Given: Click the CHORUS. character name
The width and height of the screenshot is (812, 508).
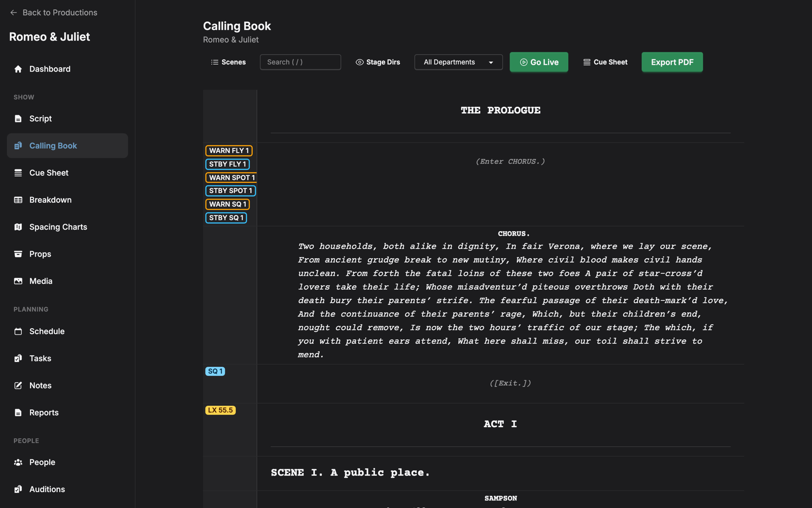Looking at the screenshot, I should coord(514,234).
